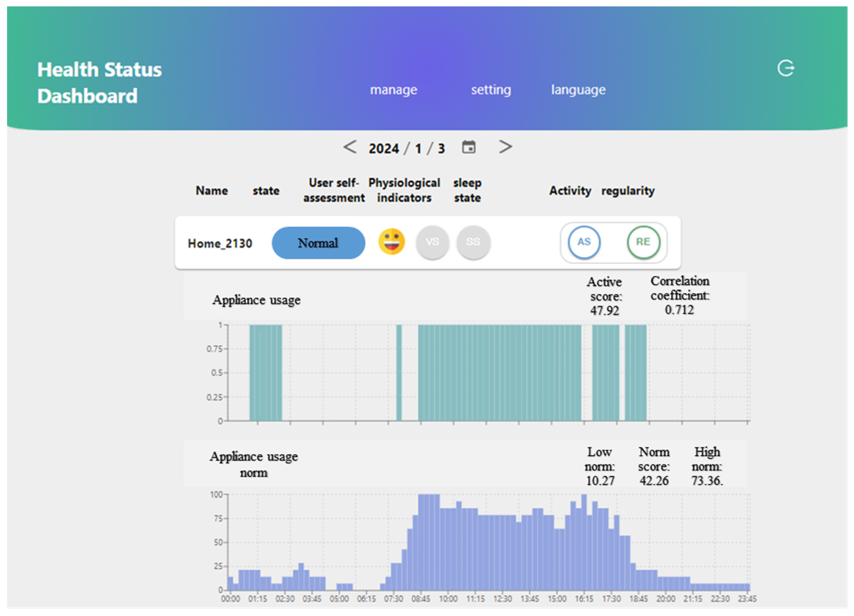Click the Active score value 47.92
The height and width of the screenshot is (616, 854).
pos(604,311)
